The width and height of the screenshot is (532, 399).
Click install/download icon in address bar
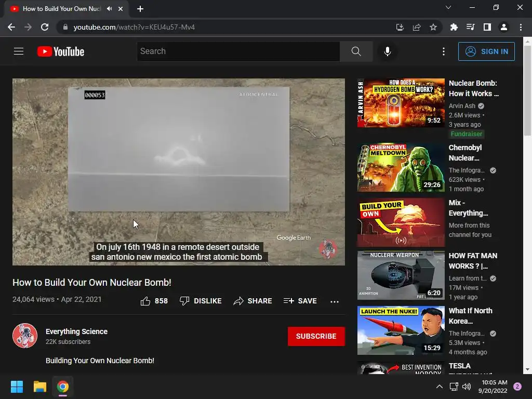tap(400, 27)
